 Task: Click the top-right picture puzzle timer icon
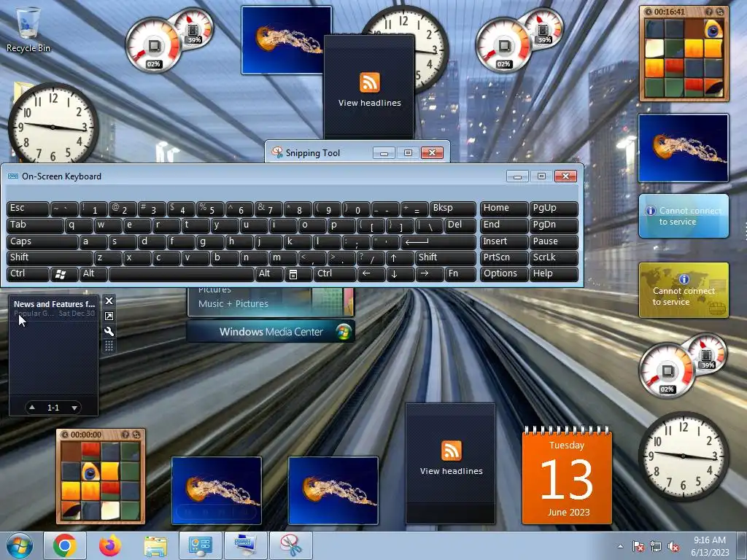pyautogui.click(x=649, y=12)
